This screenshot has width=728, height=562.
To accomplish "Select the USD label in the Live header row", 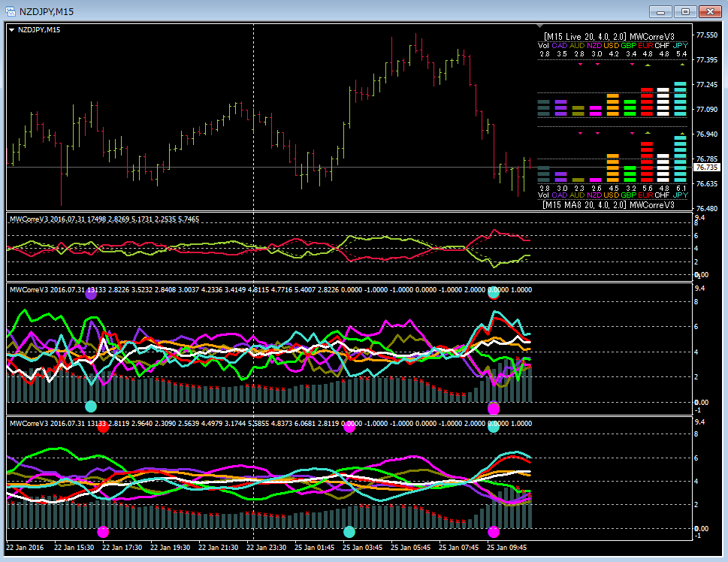I will 613,45.
